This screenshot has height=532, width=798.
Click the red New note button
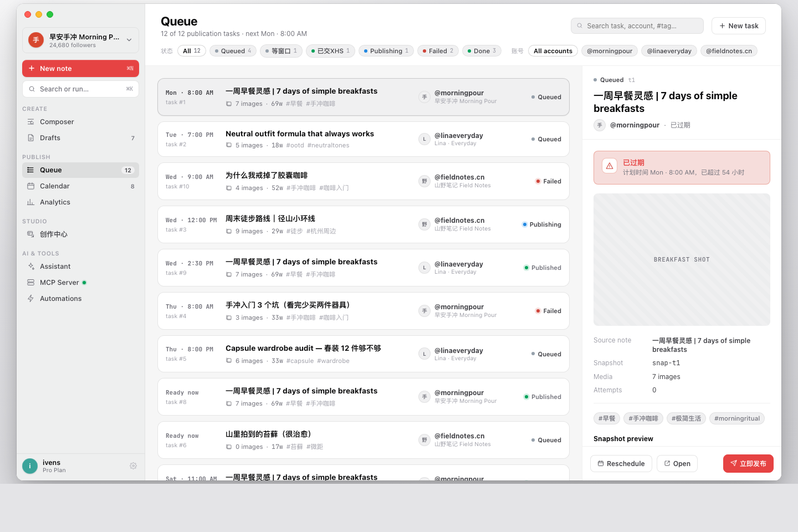pyautogui.click(x=80, y=69)
